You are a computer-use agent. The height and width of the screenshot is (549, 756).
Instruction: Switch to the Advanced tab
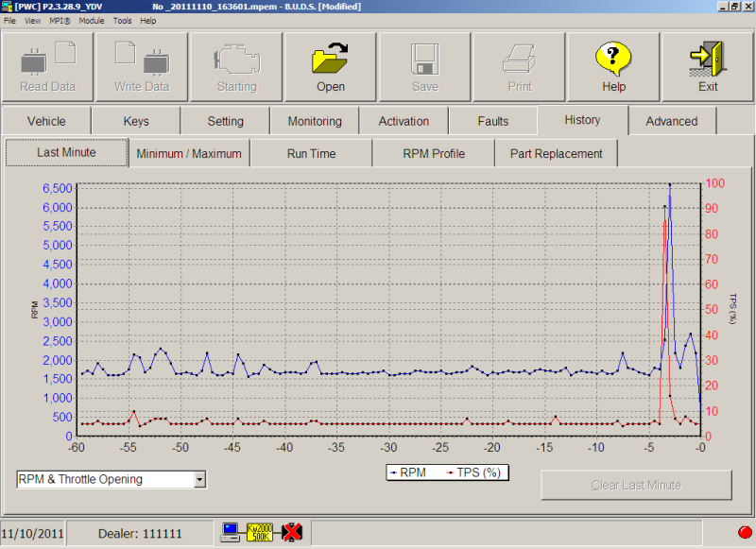(672, 121)
